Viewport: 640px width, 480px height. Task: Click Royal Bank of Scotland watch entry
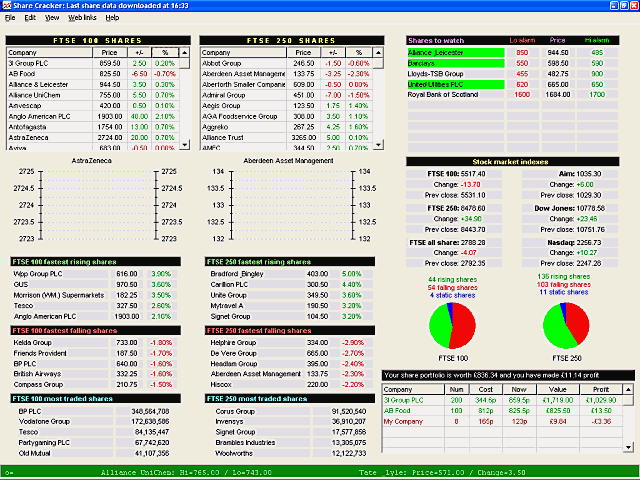point(456,95)
